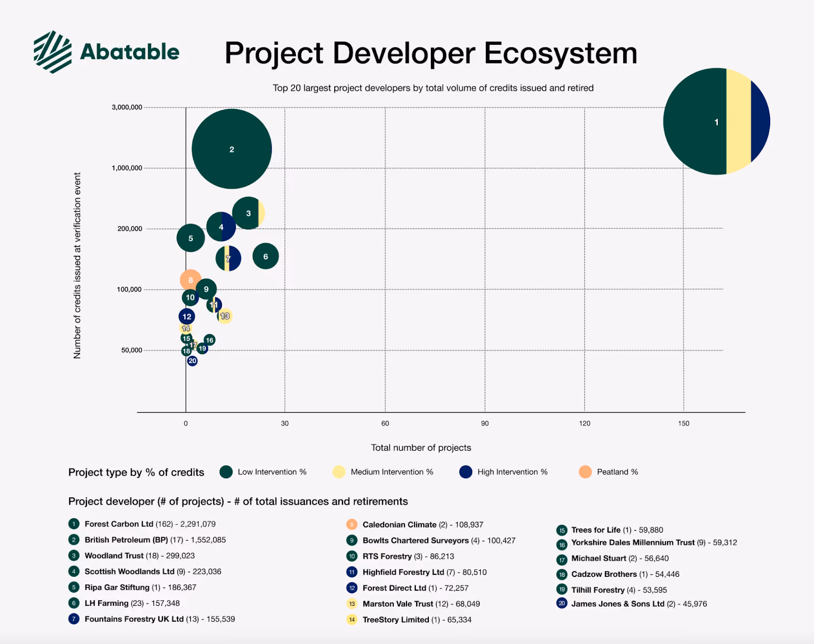
Task: Click Peatland legend swatch
Action: tap(585, 472)
